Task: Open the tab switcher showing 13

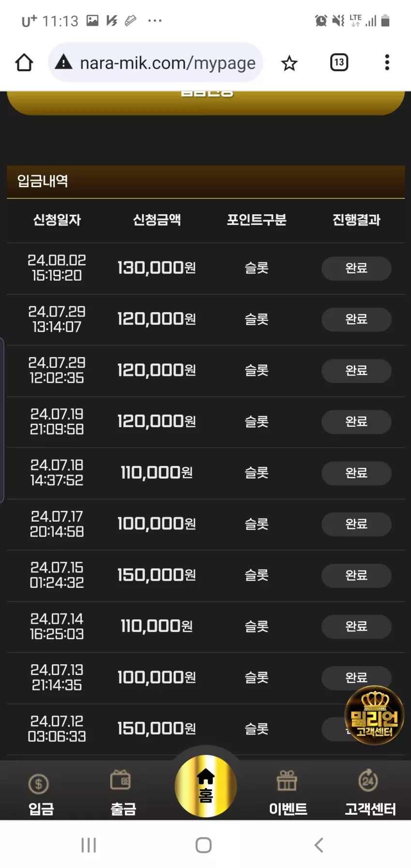Action: tap(339, 62)
